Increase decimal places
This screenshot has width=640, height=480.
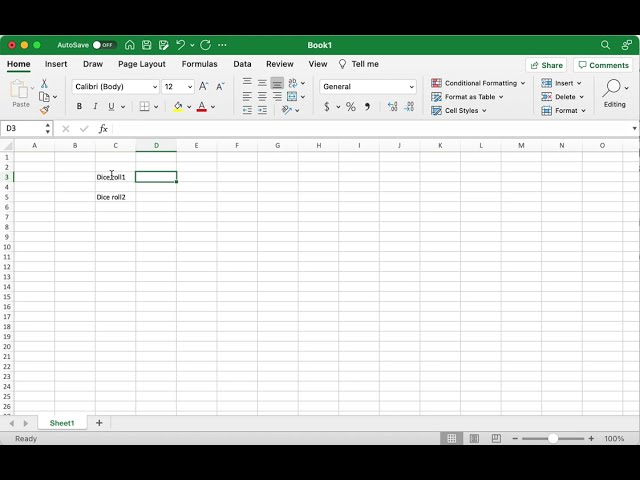click(392, 107)
